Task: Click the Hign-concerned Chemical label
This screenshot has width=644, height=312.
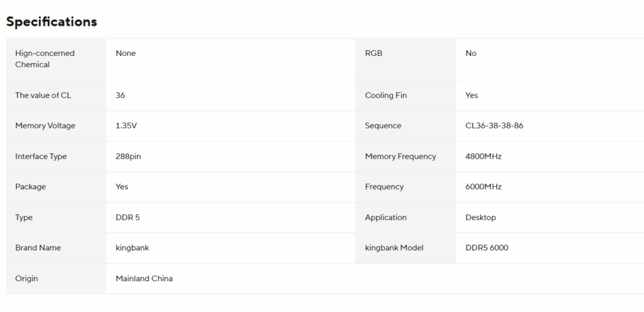Action: click(45, 59)
